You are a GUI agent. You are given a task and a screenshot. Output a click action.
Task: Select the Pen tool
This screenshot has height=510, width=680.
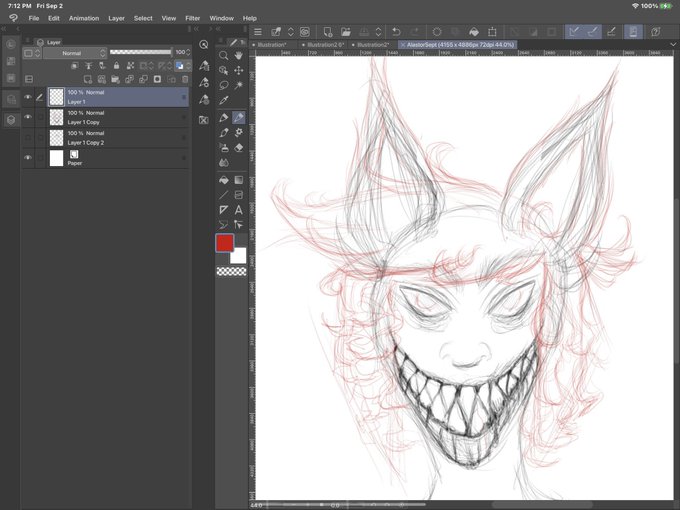pos(223,118)
